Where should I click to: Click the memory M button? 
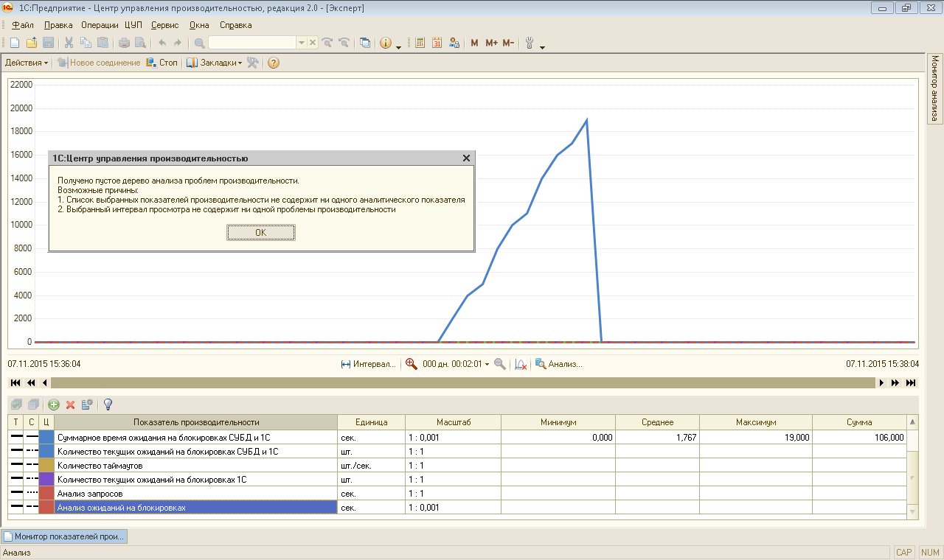(474, 43)
